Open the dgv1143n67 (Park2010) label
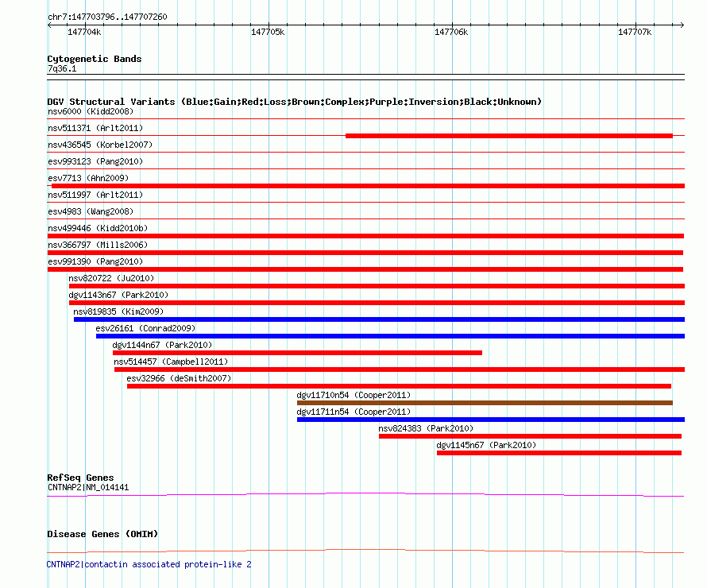This screenshot has height=588, width=707. pyautogui.click(x=118, y=295)
